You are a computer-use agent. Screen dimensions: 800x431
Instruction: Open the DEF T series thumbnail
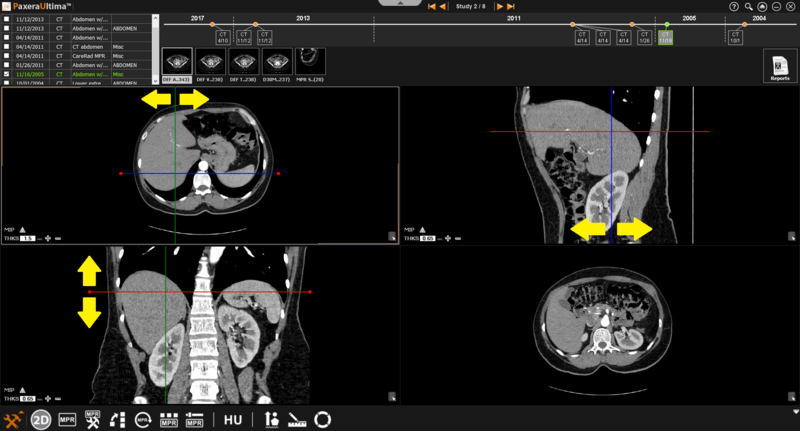(244, 65)
